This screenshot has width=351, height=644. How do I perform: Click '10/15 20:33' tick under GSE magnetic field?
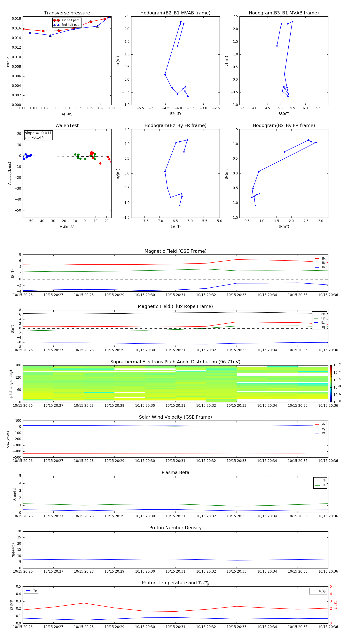point(236,295)
